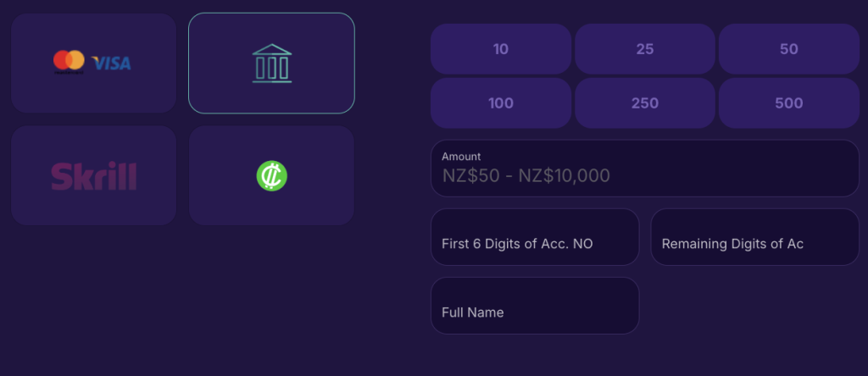The image size is (868, 376).
Task: Choose the 50 preset amount button
Action: (789, 49)
